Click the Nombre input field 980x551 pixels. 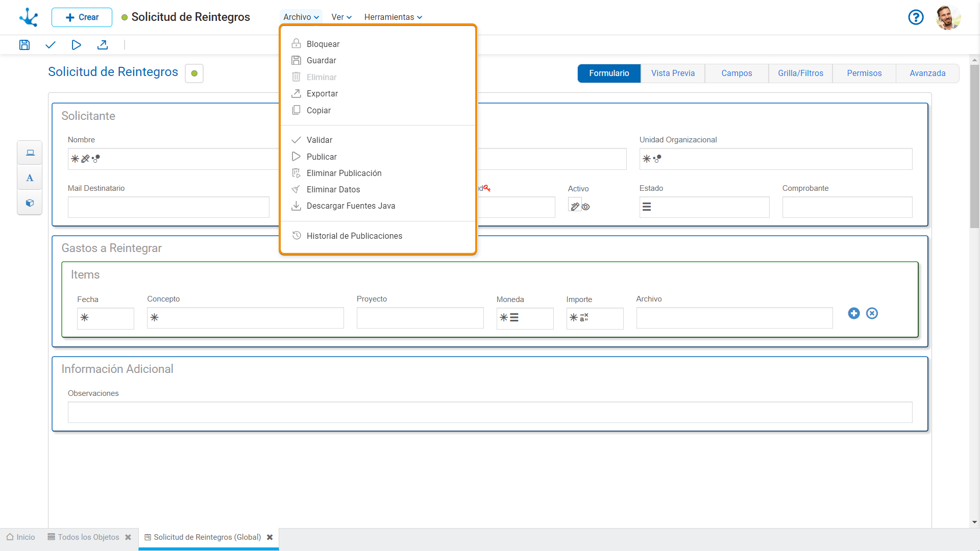click(174, 159)
